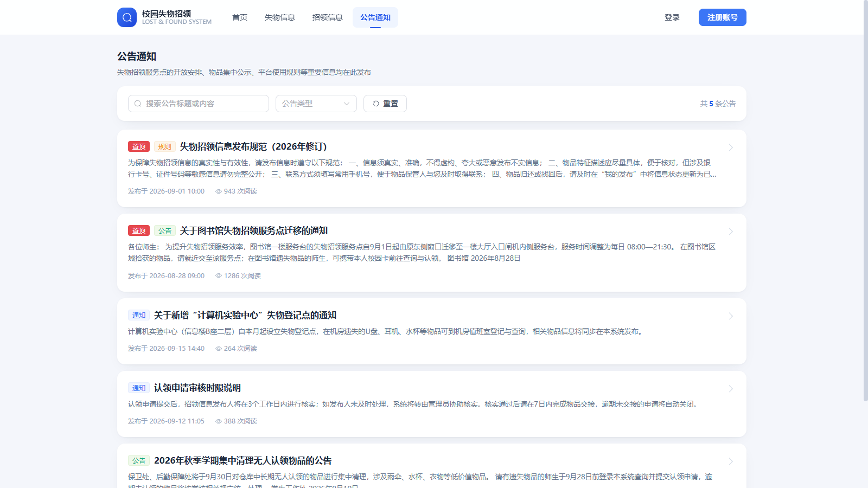Expand the 失物招领信息发布规范 announcement arrow
868x488 pixels.
point(731,147)
